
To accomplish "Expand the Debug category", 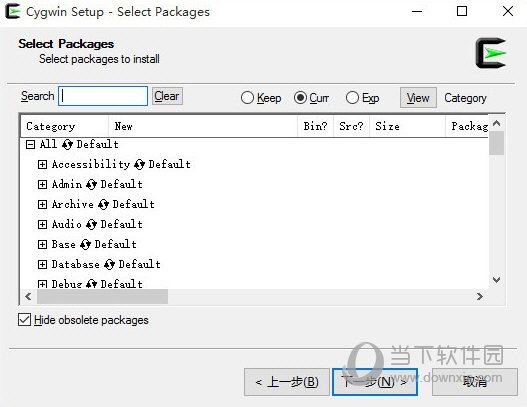I will (x=42, y=284).
